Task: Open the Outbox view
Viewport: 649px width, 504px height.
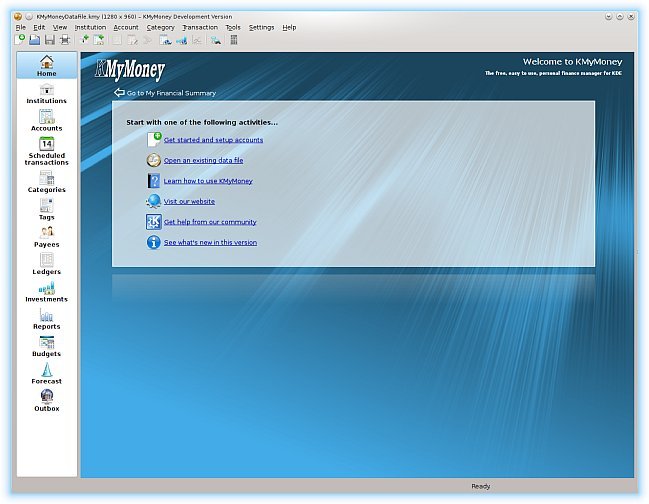Action: 47,401
